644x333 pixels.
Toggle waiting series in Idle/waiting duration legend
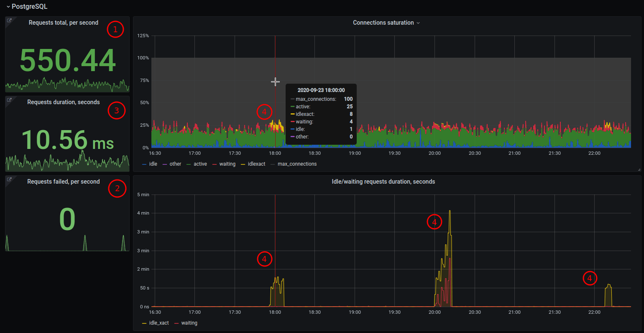[189, 323]
